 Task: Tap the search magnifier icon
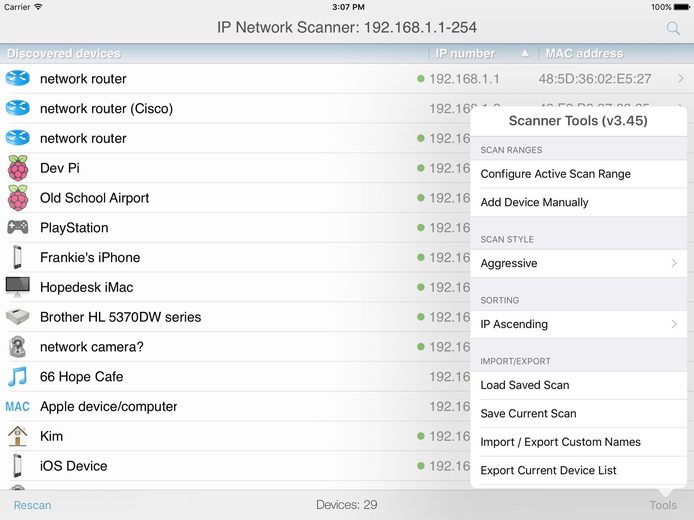(673, 29)
